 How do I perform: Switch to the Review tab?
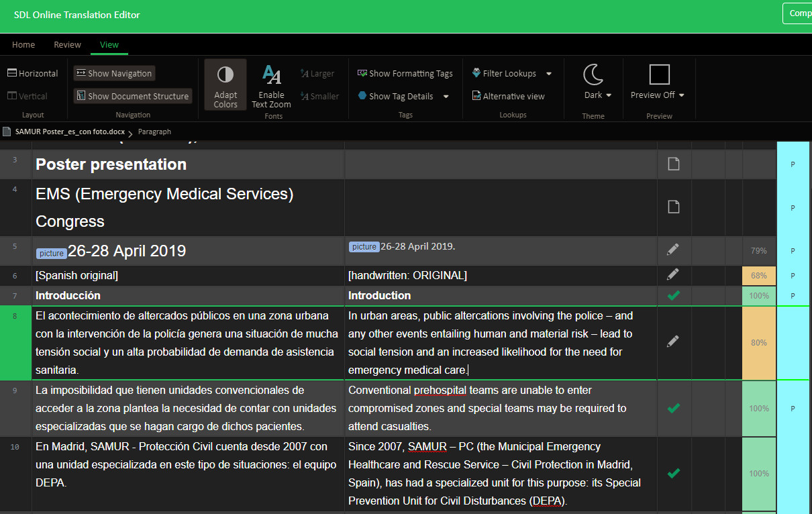[x=67, y=44]
